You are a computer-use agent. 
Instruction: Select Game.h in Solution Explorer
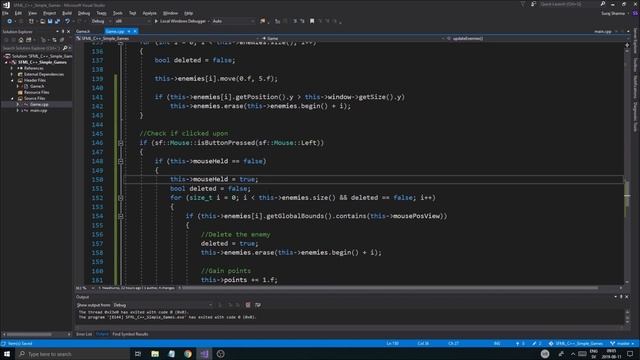[x=37, y=87]
